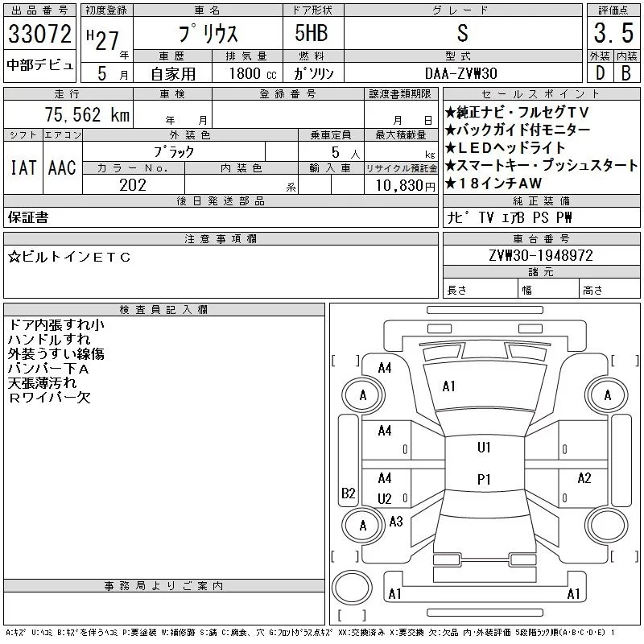
Task: Click the front-left wheel marked A
Action: 363,395
